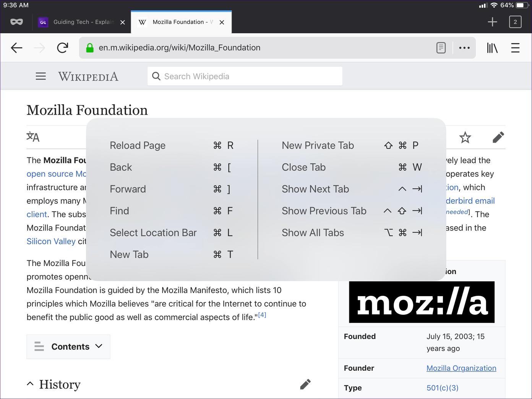532x399 pixels.
Task: Open the Library bookshelf icon
Action: pos(492,48)
